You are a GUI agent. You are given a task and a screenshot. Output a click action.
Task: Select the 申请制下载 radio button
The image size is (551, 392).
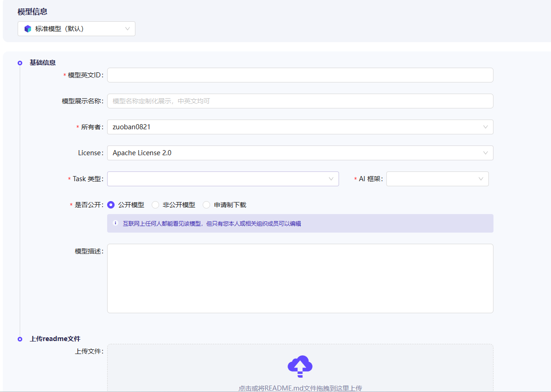[x=206, y=205]
